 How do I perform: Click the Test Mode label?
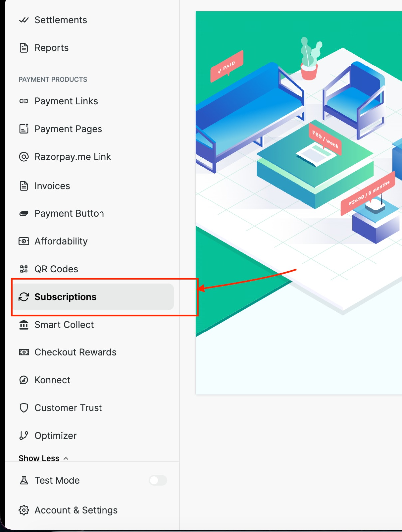coord(57,480)
